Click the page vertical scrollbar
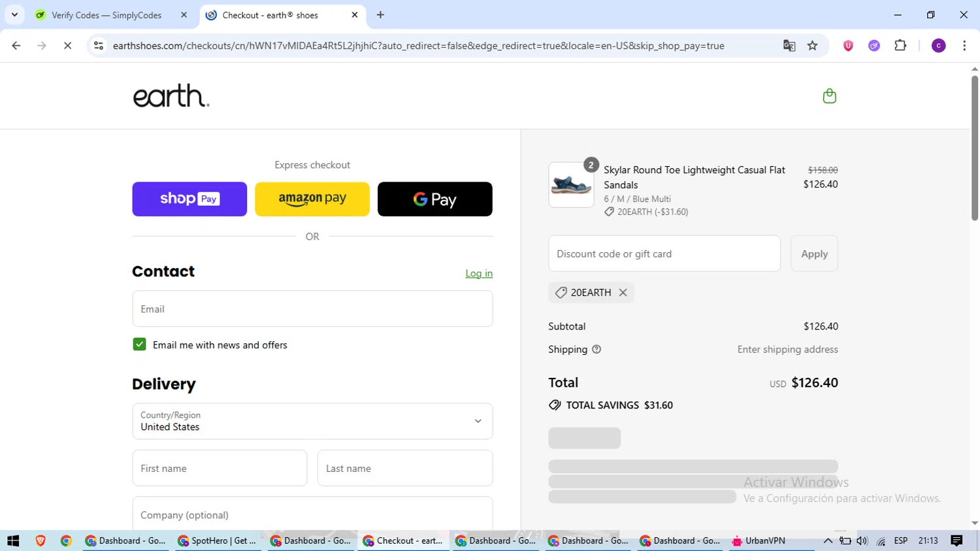Screen dimensions: 980x551 pyautogui.click(x=974, y=147)
